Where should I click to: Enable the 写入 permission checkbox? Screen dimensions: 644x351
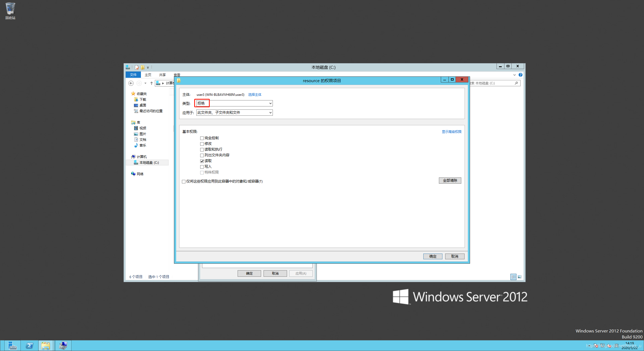[202, 167]
